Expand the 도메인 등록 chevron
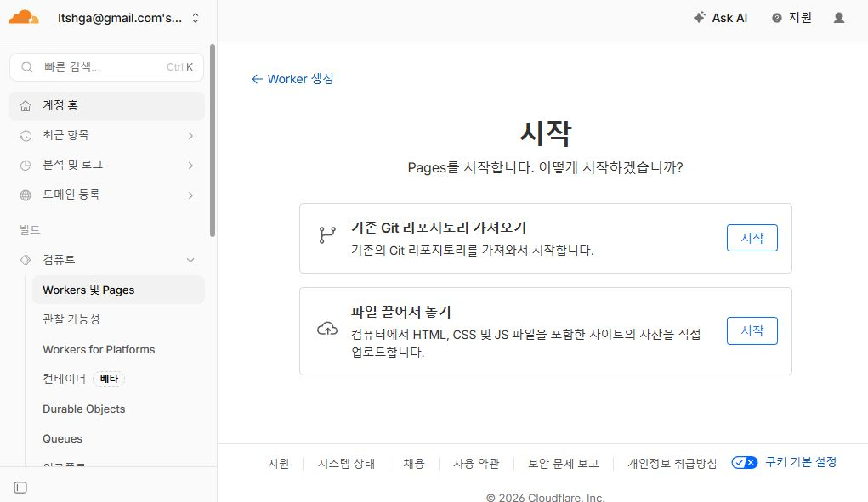The height and width of the screenshot is (502, 868). pos(190,195)
